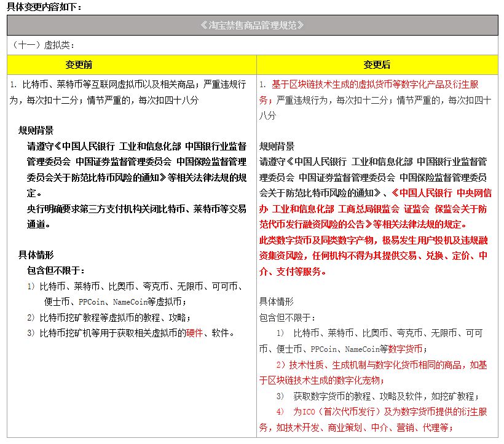Click left item 2) 比特币挖矿教程等虚拟币的教程、攻略
Screen dimensions: 504x444
click(109, 318)
